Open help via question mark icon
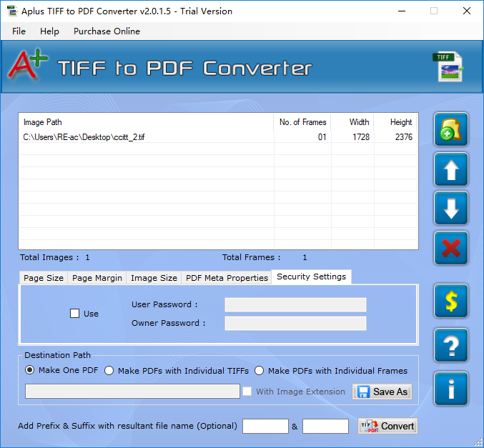Viewport: 484px width, 448px height. click(x=451, y=345)
